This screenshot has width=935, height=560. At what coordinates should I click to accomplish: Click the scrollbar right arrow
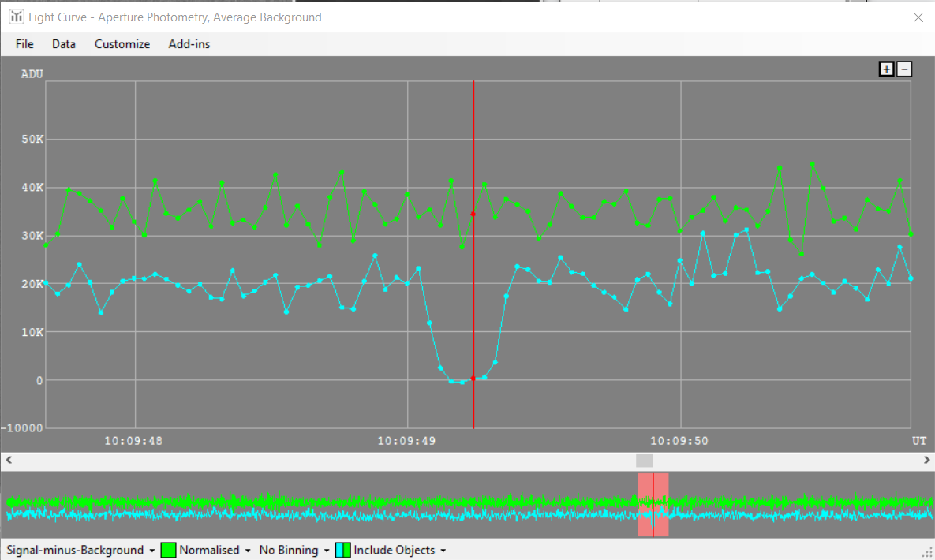927,460
